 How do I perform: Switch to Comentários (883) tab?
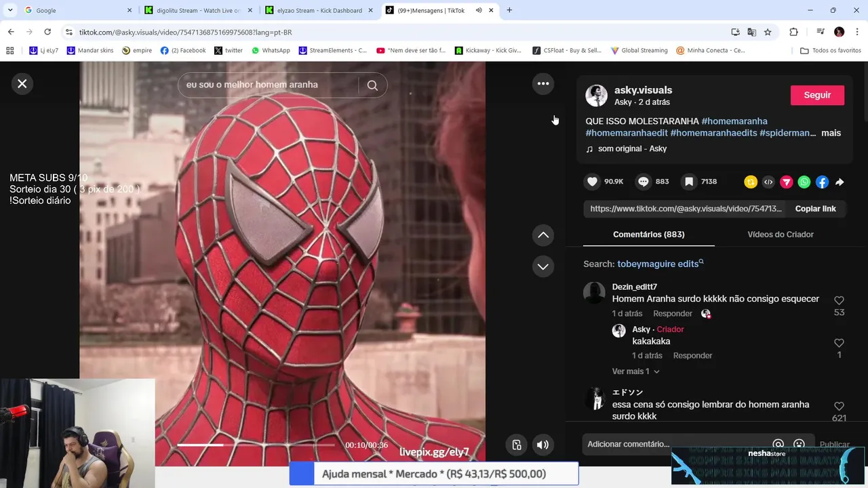coord(649,235)
